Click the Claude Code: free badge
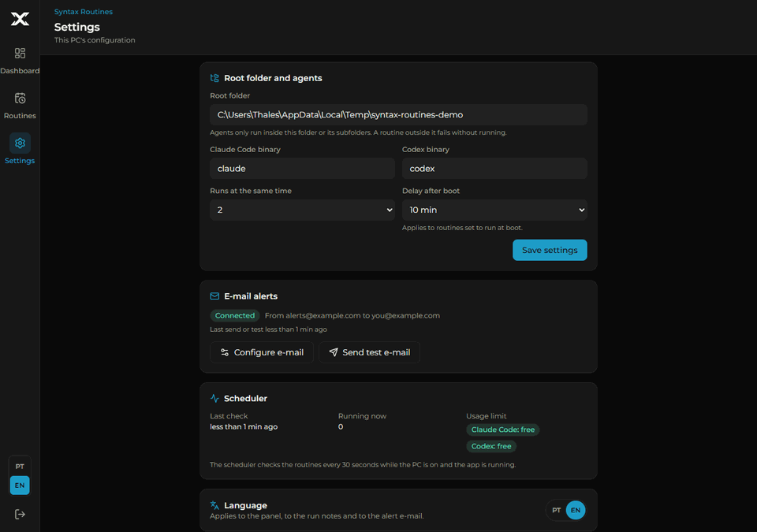 coord(502,430)
